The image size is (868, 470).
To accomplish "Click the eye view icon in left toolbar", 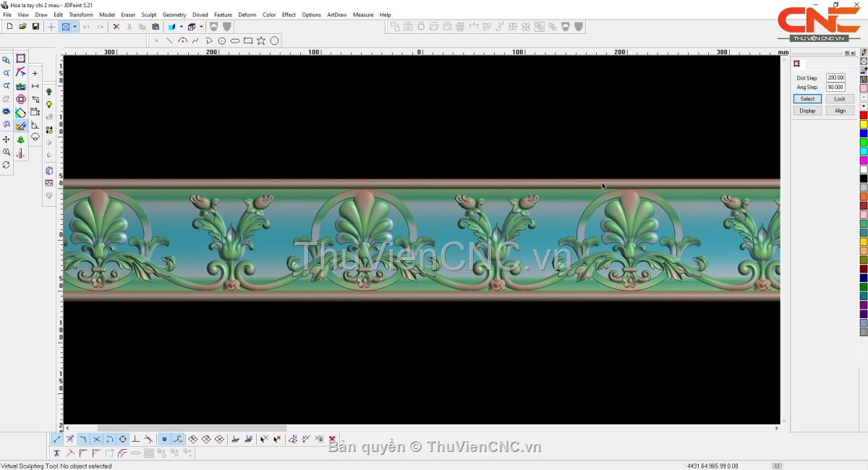I will [7, 112].
